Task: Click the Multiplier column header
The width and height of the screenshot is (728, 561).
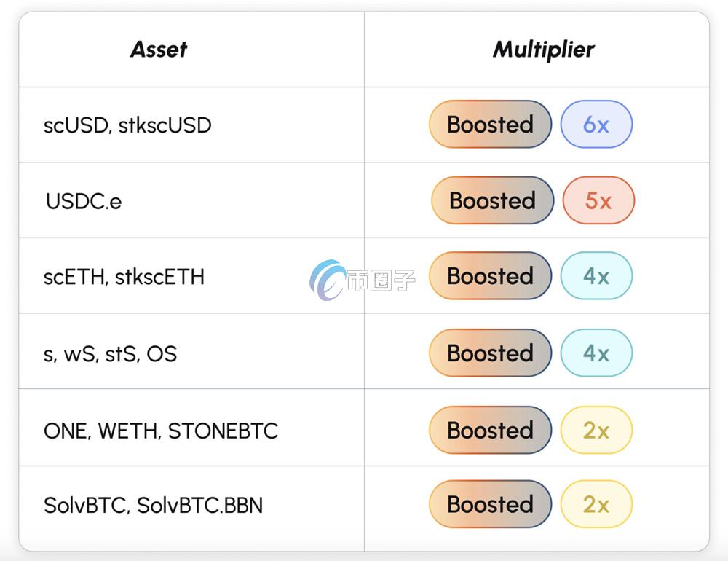Action: pyautogui.click(x=544, y=50)
